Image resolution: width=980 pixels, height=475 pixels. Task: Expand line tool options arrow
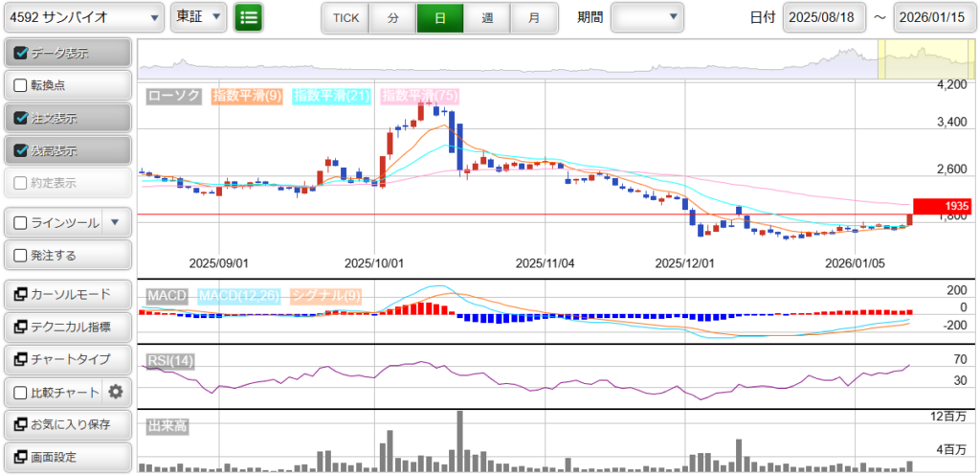point(115,222)
